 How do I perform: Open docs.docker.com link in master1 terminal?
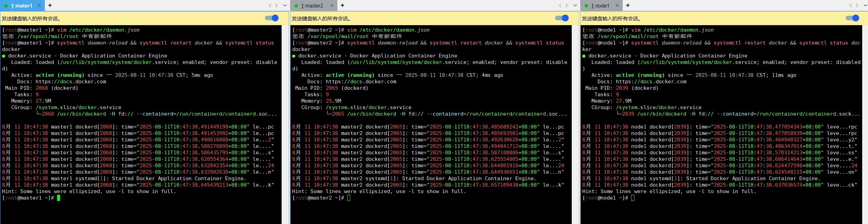click(71, 82)
